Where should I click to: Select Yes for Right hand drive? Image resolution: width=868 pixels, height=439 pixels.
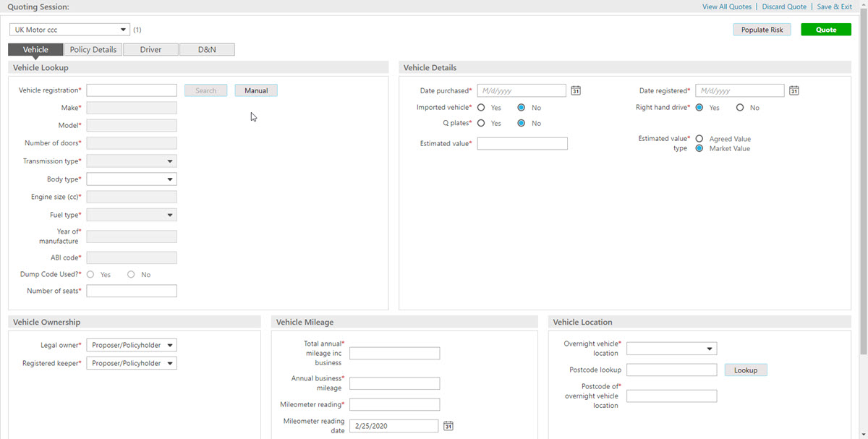point(699,108)
